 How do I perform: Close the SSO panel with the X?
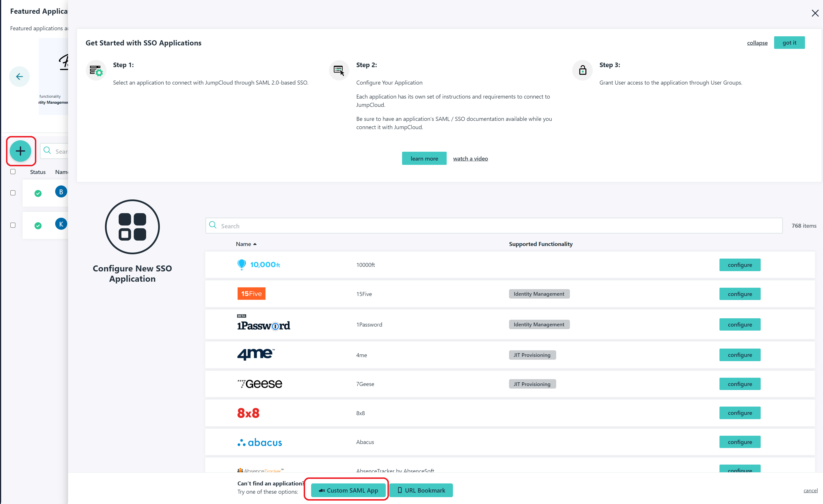coord(815,13)
